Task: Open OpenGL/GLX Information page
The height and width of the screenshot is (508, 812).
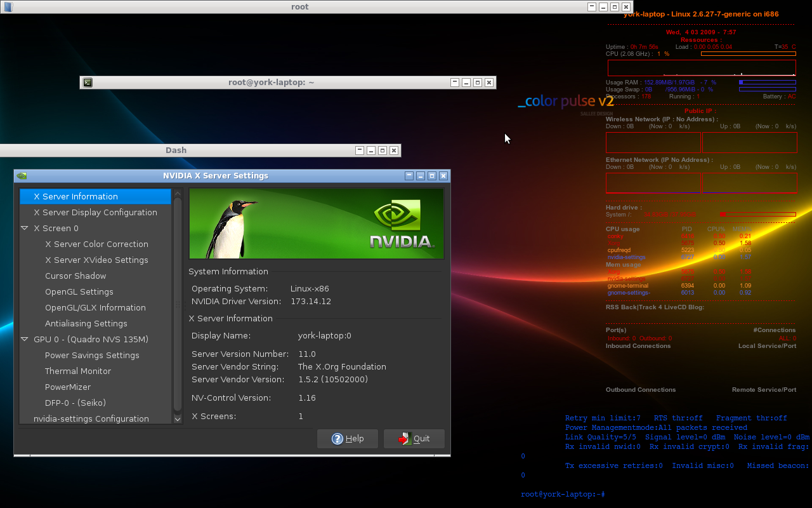Action: 95,307
